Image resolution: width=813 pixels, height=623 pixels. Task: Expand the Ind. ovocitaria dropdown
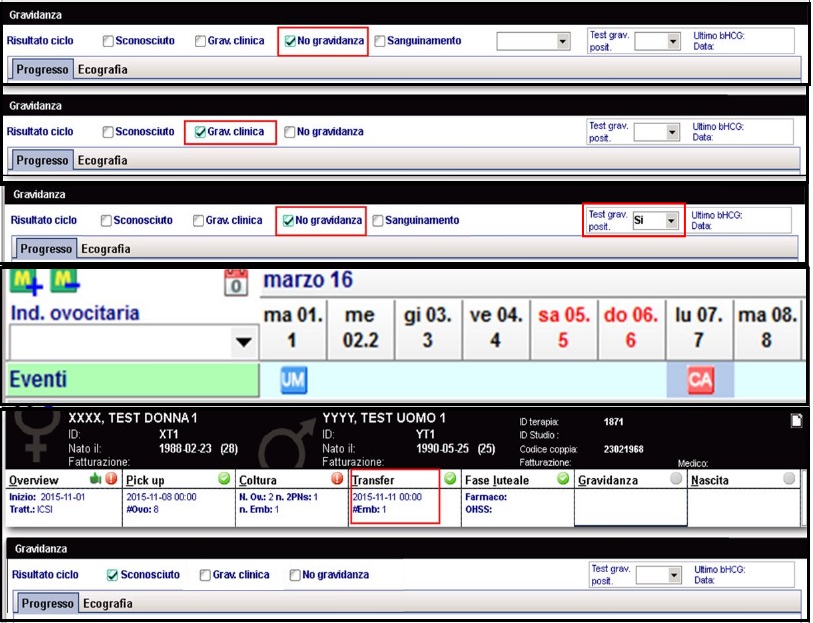tap(244, 342)
